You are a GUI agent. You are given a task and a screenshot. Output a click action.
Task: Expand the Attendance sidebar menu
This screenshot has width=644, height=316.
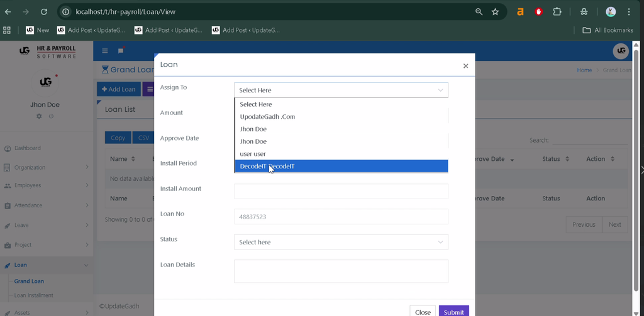point(47,205)
